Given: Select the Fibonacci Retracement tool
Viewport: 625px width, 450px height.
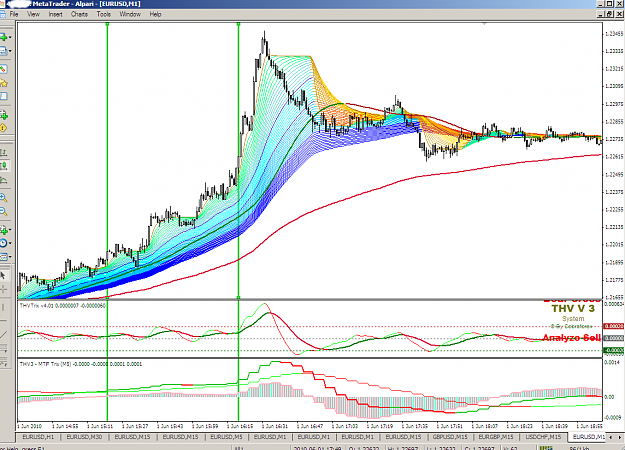Looking at the screenshot, I should point(4,362).
